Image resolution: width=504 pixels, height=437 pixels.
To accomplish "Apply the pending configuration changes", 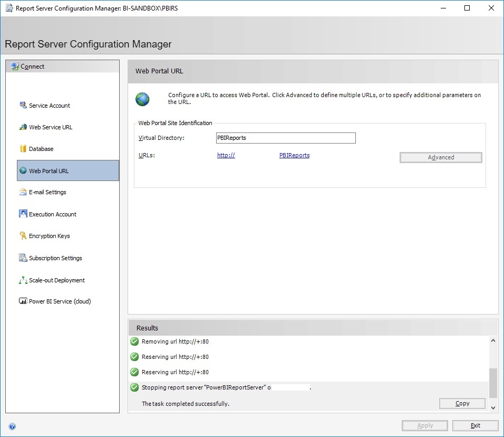I will [x=424, y=425].
